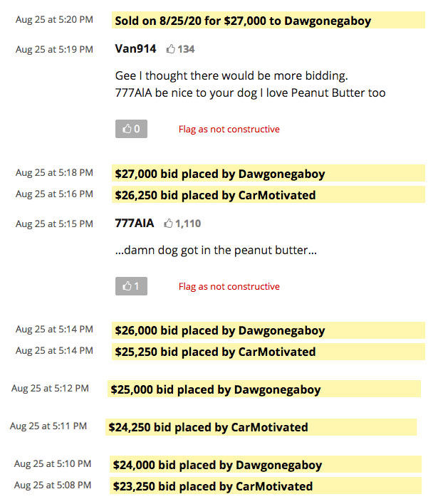Like Van914's comment with the 0 button
This screenshot has width=438, height=504.
(x=131, y=129)
